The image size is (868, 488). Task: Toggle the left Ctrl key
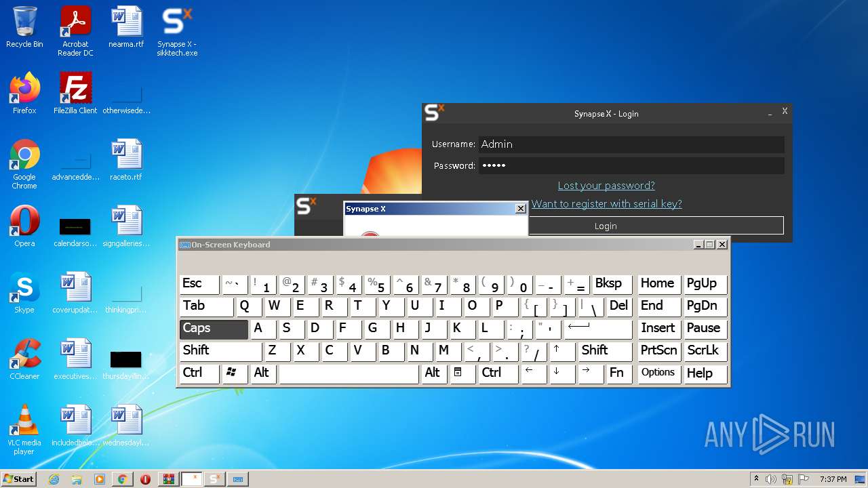pyautogui.click(x=199, y=373)
